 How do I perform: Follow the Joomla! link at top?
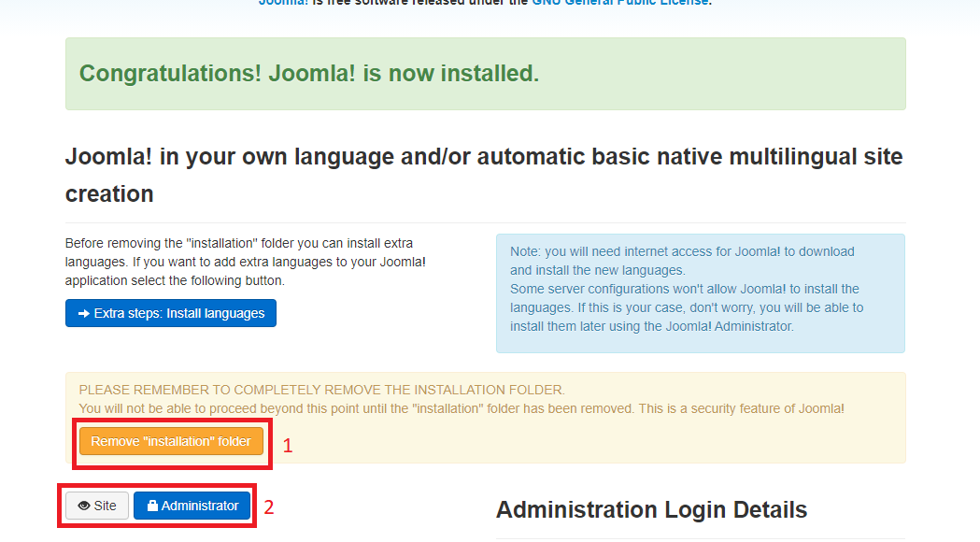point(284,3)
